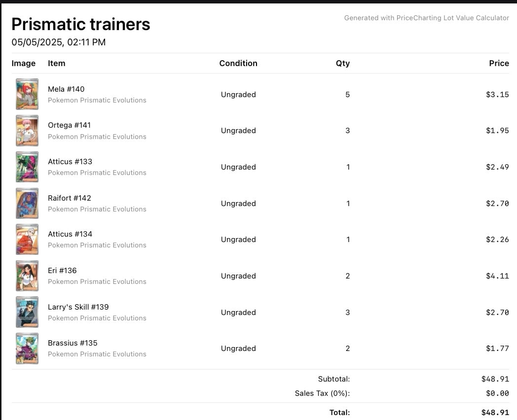Click the Condition column header

click(238, 63)
